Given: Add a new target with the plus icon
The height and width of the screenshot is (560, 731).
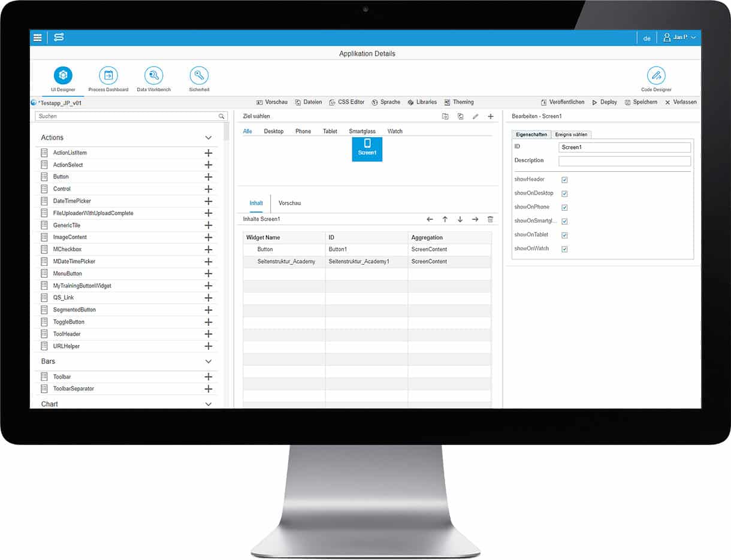Looking at the screenshot, I should (491, 116).
